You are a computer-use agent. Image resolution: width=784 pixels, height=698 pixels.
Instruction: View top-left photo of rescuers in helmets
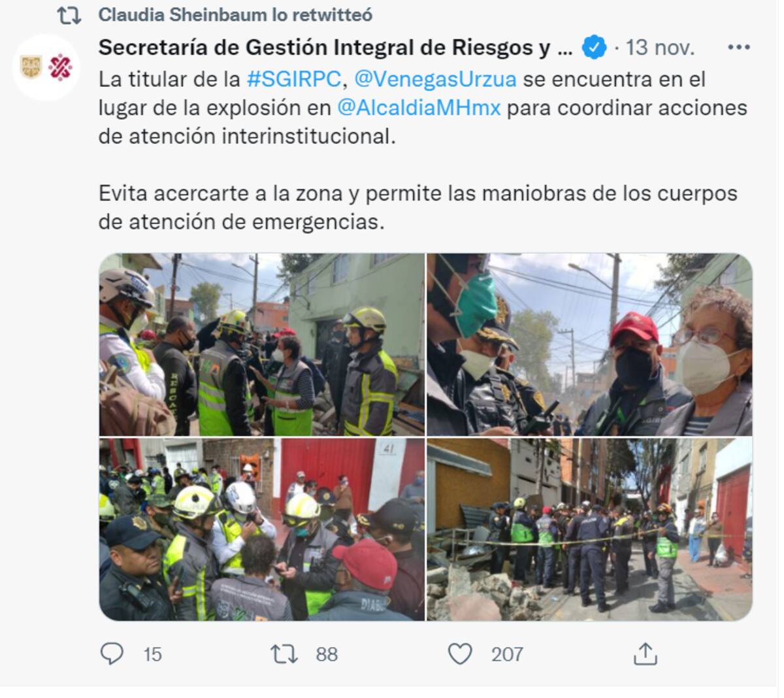[x=261, y=344]
